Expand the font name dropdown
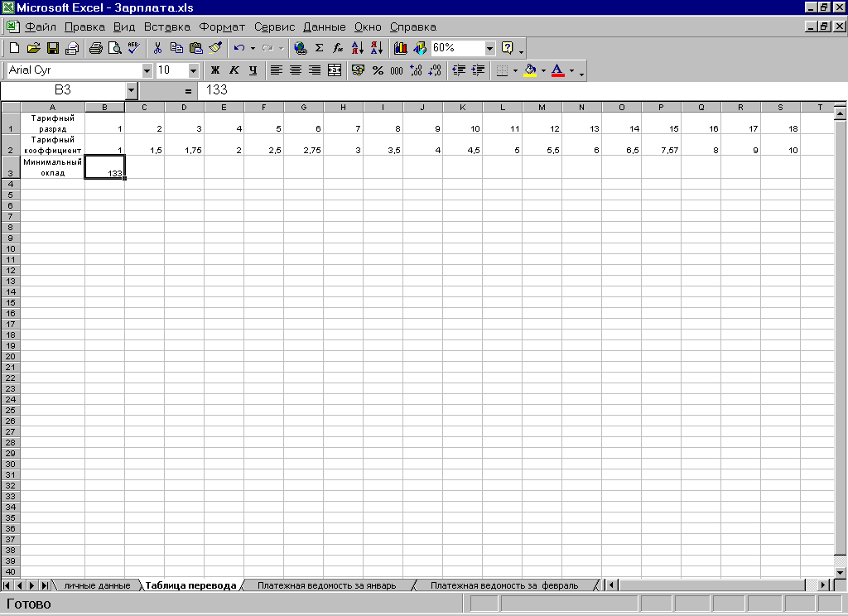Image resolution: width=848 pixels, height=616 pixels. click(x=147, y=70)
